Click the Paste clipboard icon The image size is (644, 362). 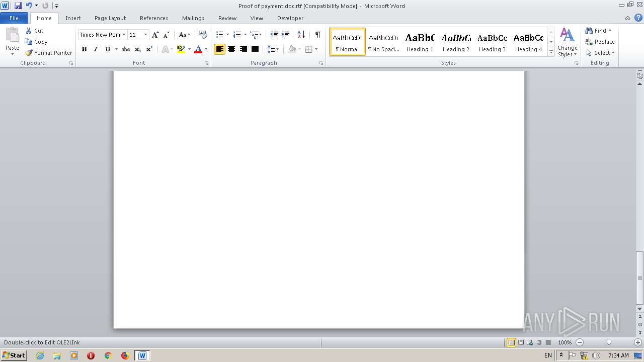tap(12, 36)
